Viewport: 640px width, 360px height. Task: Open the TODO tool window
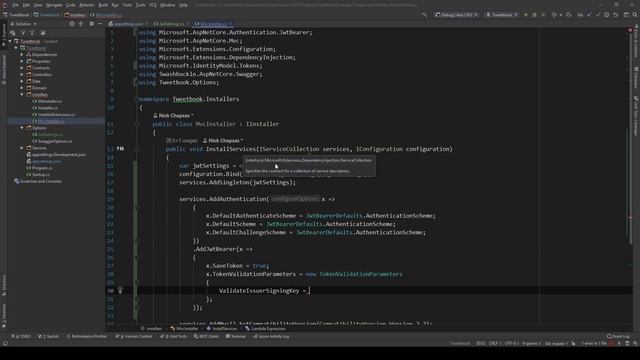click(x=22, y=336)
